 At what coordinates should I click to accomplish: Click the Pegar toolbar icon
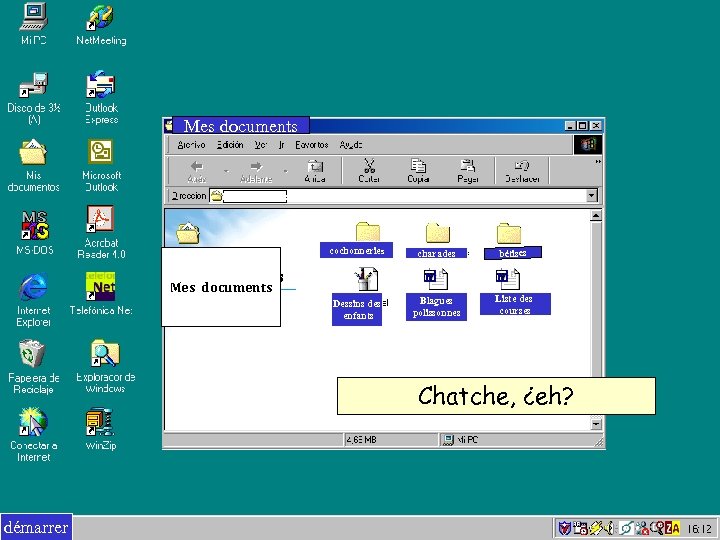[x=468, y=171]
